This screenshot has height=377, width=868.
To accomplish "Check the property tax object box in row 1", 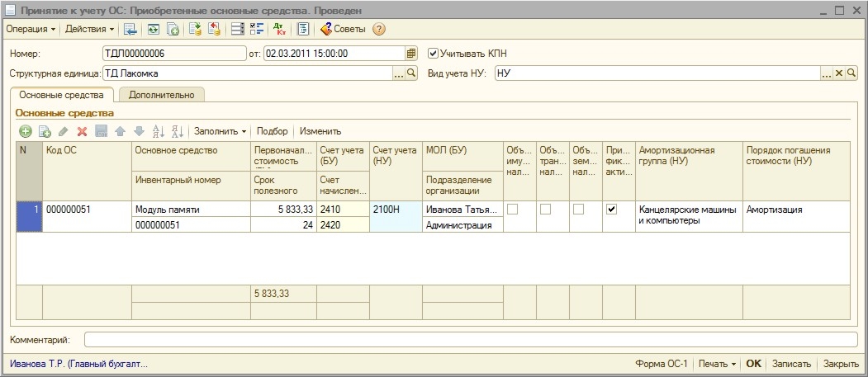I will (513, 210).
